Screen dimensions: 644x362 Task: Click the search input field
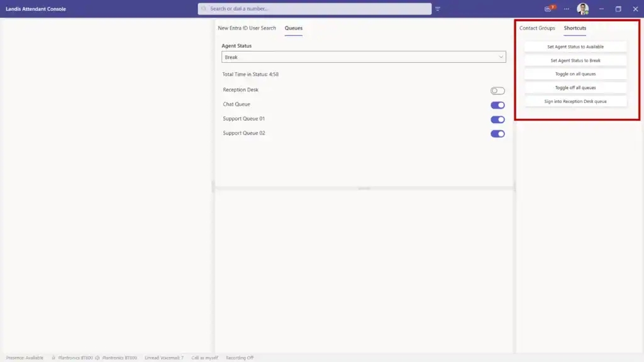point(314,9)
